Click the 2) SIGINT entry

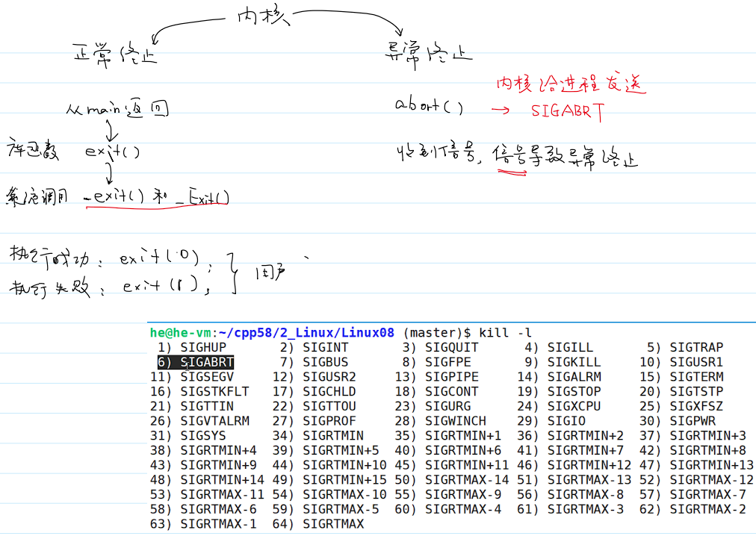point(314,348)
